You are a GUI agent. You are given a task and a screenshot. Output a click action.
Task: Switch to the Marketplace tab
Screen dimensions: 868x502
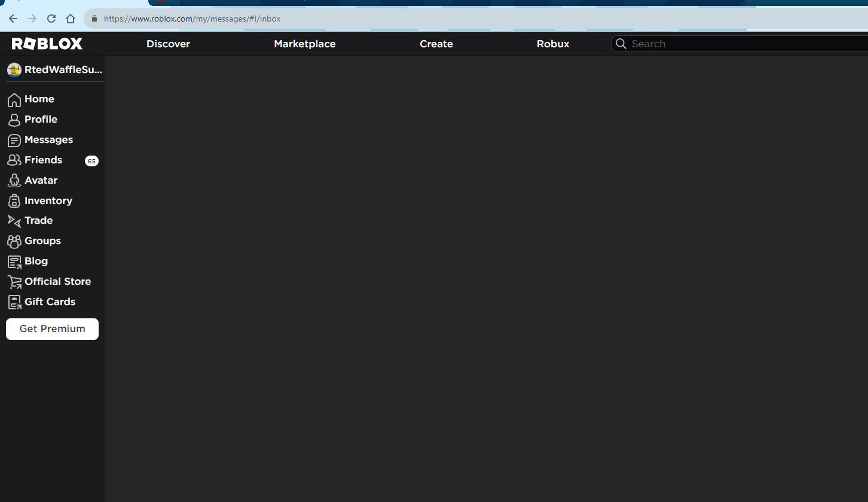coord(304,43)
